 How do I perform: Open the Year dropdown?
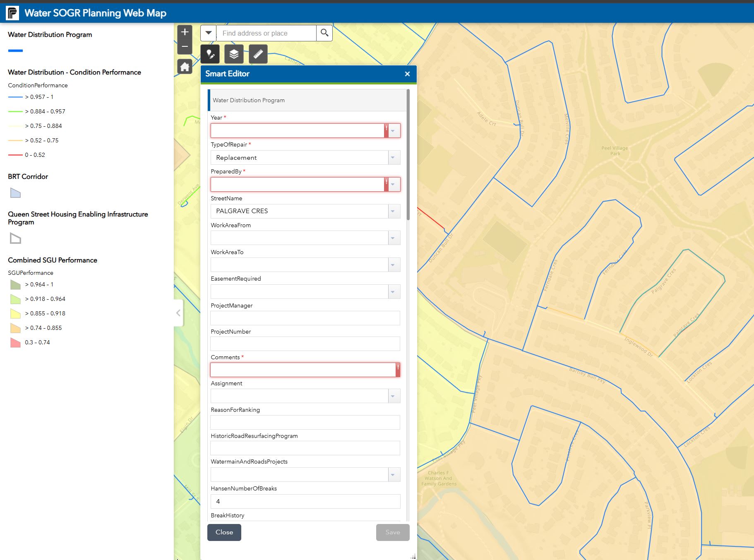pos(394,131)
